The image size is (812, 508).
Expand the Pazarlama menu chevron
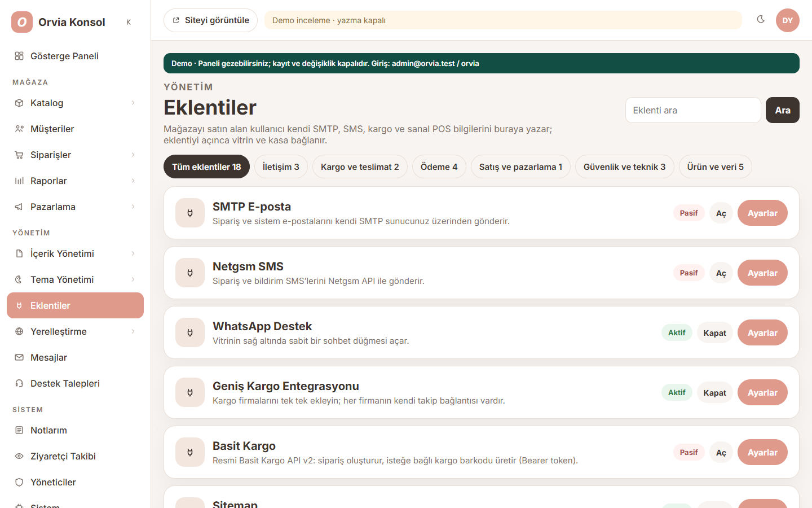[133, 207]
